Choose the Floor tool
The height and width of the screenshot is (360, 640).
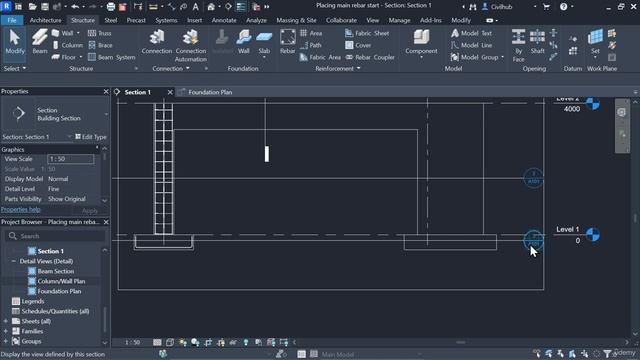[67, 57]
